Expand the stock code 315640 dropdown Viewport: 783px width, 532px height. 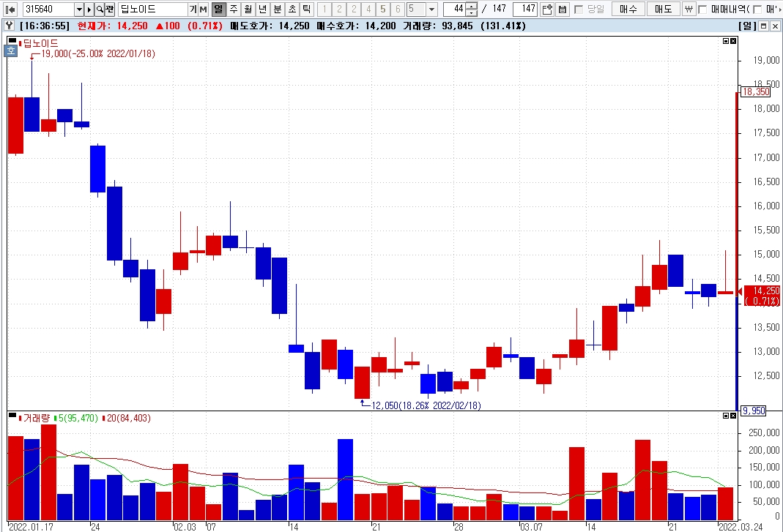click(79, 9)
